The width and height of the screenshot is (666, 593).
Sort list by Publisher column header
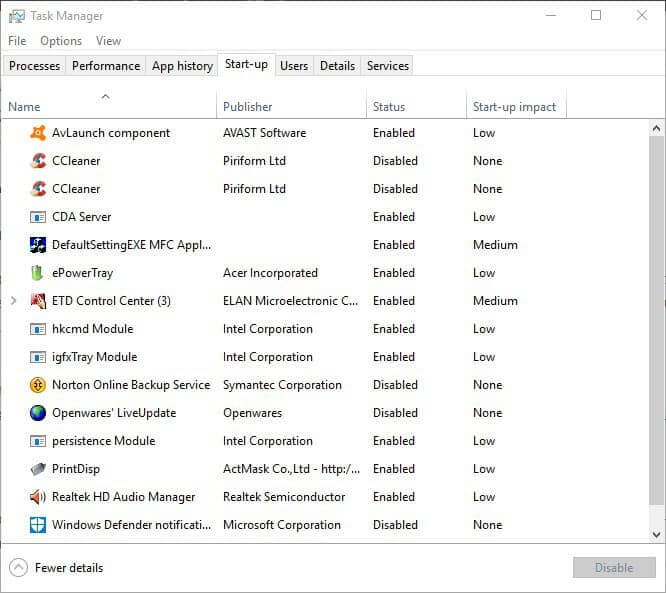click(291, 104)
